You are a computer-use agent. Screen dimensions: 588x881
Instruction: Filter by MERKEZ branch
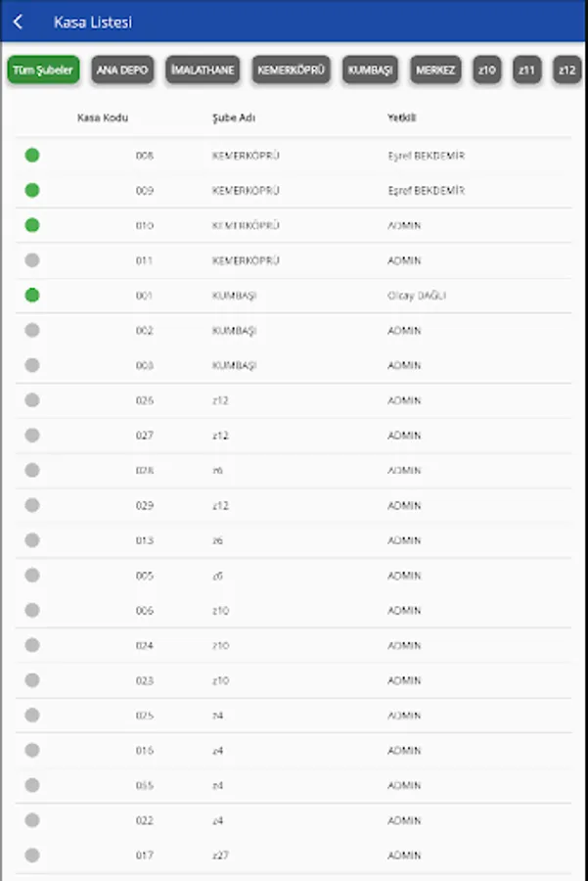tap(435, 70)
